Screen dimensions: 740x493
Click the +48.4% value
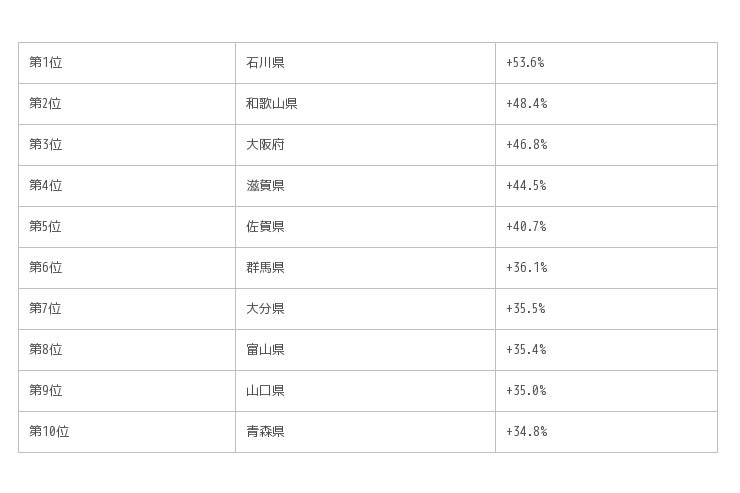(526, 104)
